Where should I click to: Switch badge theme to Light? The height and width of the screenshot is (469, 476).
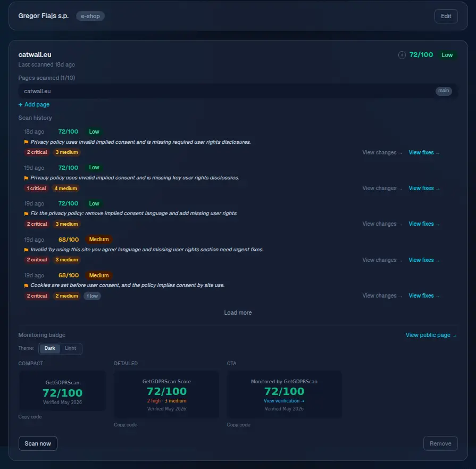pyautogui.click(x=70, y=348)
